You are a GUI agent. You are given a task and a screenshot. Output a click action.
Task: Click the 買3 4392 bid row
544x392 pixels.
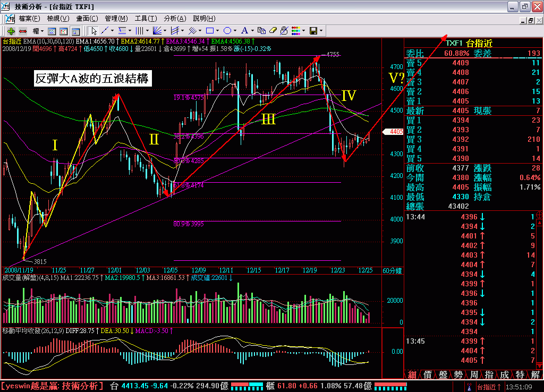(x=473, y=139)
